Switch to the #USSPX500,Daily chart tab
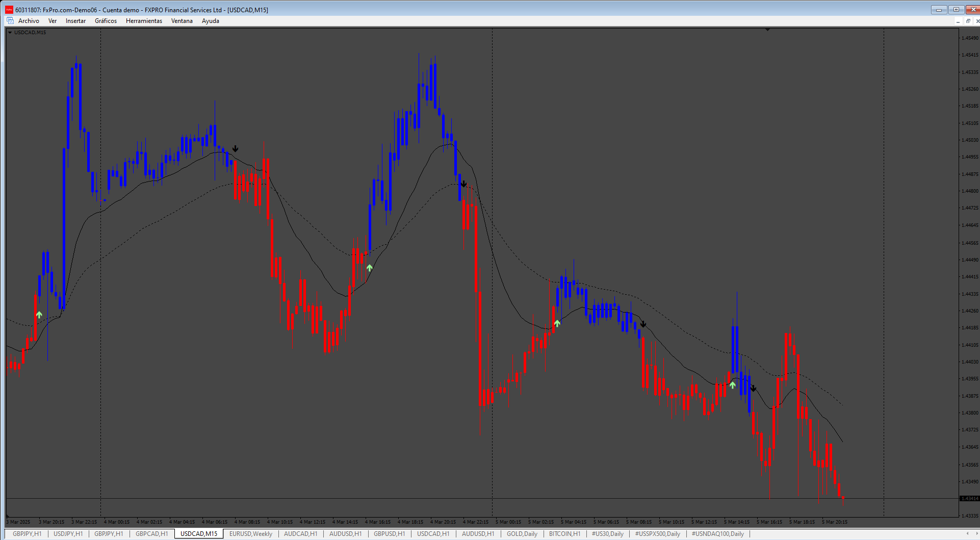Screen dimensions: 980x540 (657, 534)
